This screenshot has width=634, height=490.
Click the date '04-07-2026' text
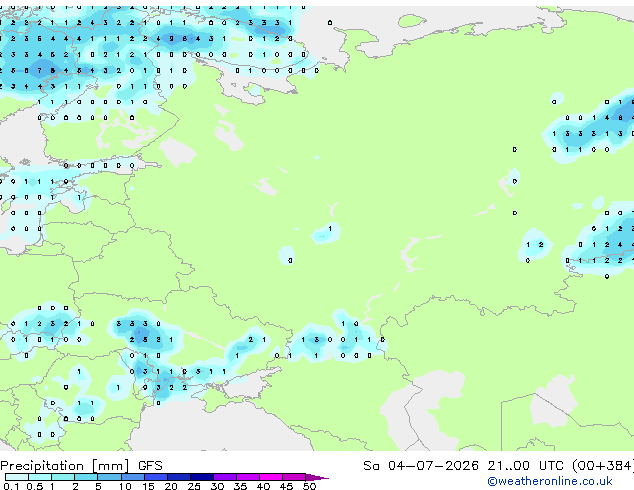[433, 466]
